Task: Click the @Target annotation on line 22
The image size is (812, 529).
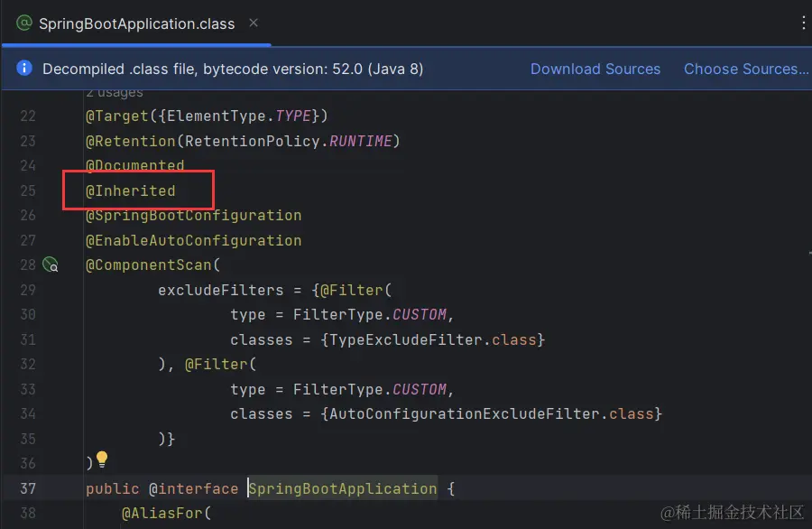Action: (117, 116)
